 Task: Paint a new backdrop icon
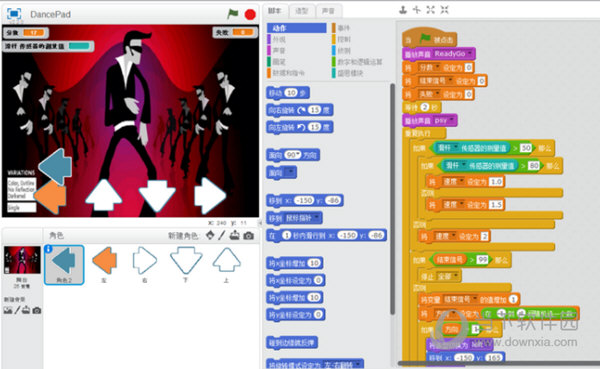coord(17,310)
